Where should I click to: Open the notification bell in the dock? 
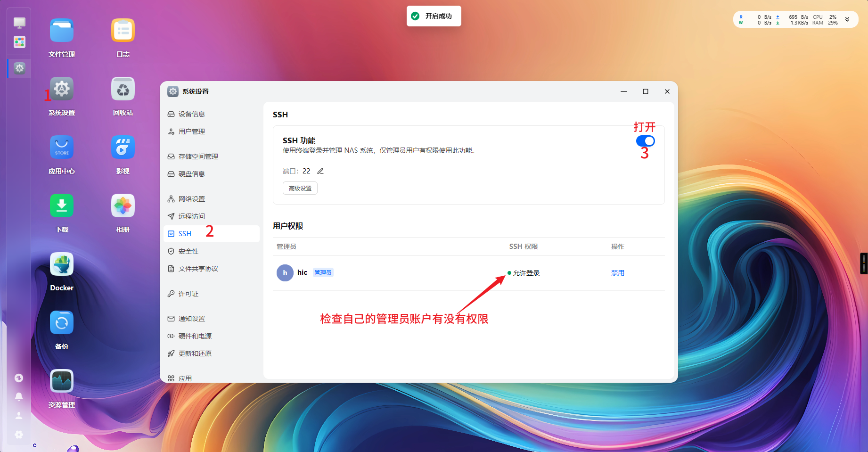pyautogui.click(x=19, y=397)
